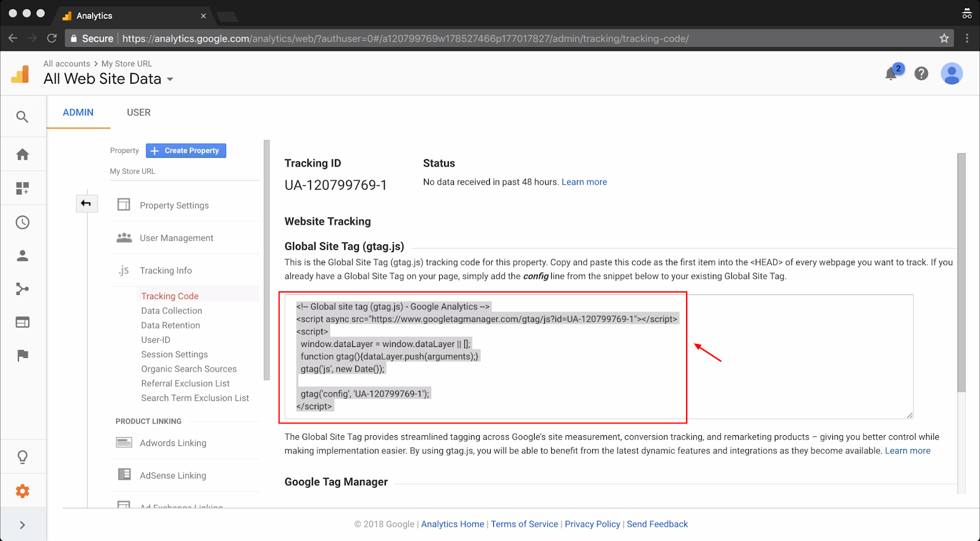980x541 pixels.
Task: Click Property Settings icon
Action: coord(124,204)
